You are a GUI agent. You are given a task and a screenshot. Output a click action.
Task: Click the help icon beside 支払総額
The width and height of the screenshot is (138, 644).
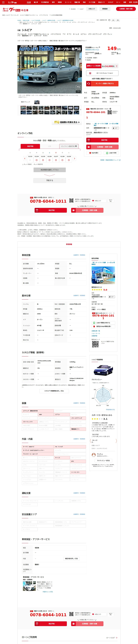coord(99,47)
